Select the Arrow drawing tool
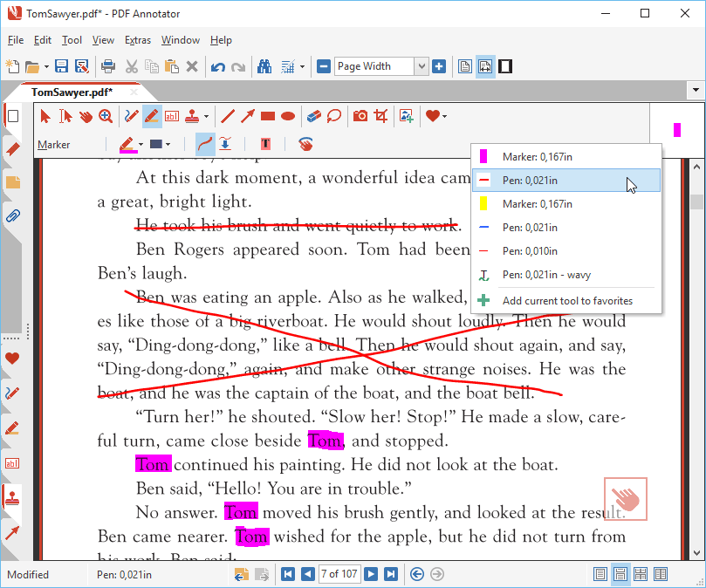Viewport: 706px width, 588px height. [248, 117]
